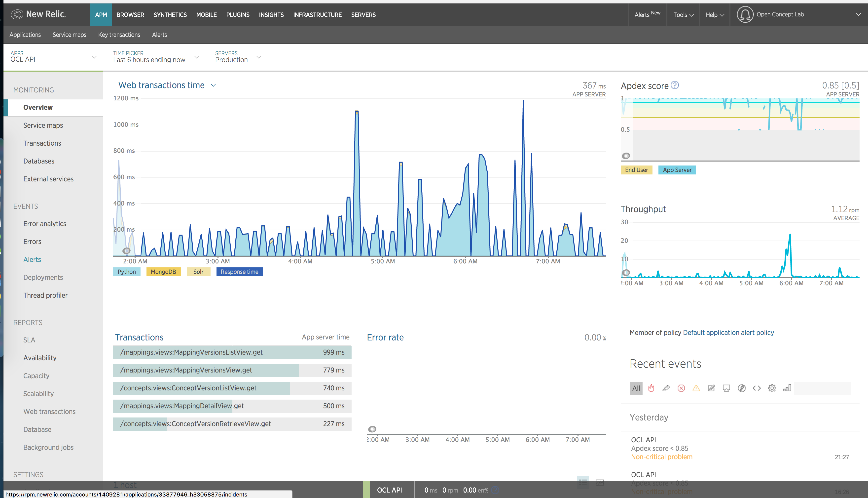Select the All recent events filter
Image resolution: width=868 pixels, height=498 pixels.
pos(636,388)
